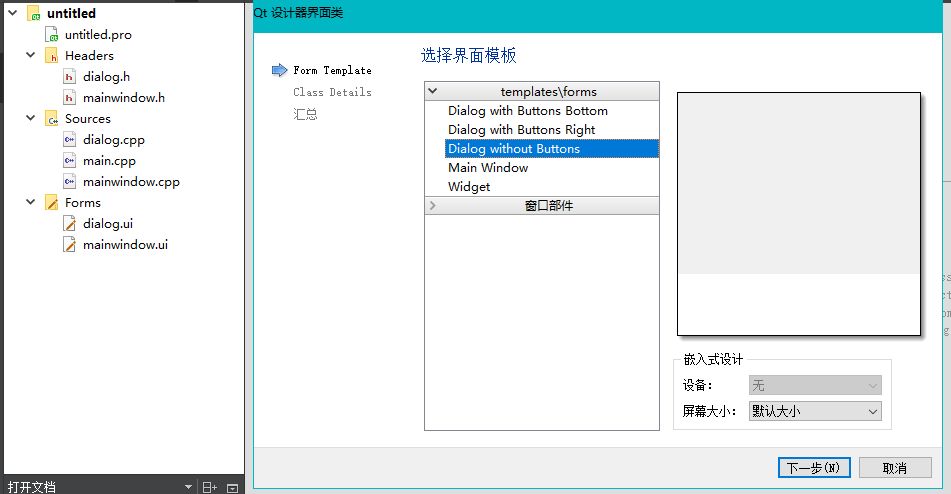The width and height of the screenshot is (951, 494).
Task: Collapse the Sources folder
Action: [x=31, y=119]
